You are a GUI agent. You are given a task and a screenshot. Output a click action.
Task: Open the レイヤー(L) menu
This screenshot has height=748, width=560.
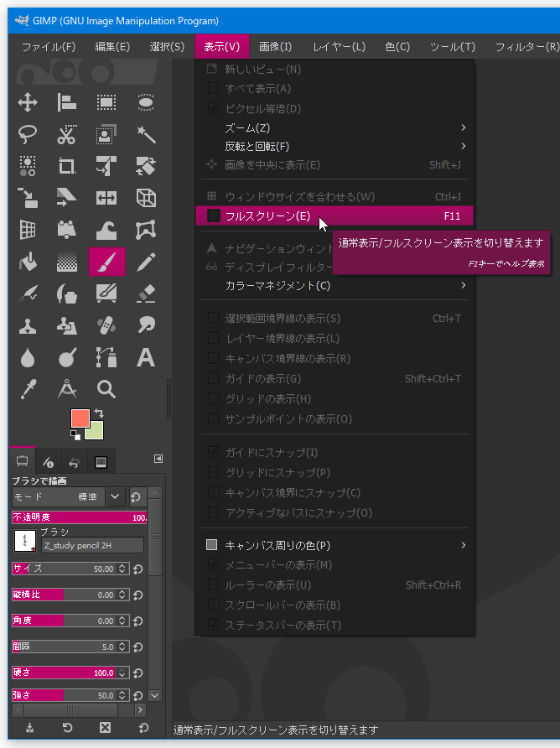[339, 47]
